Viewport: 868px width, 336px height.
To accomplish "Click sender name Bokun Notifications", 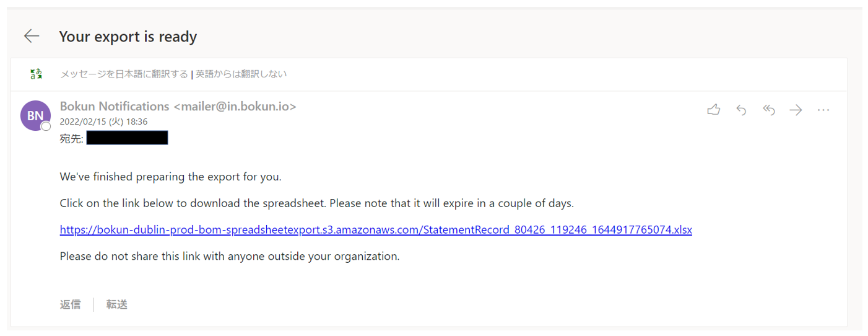I will click(x=115, y=107).
